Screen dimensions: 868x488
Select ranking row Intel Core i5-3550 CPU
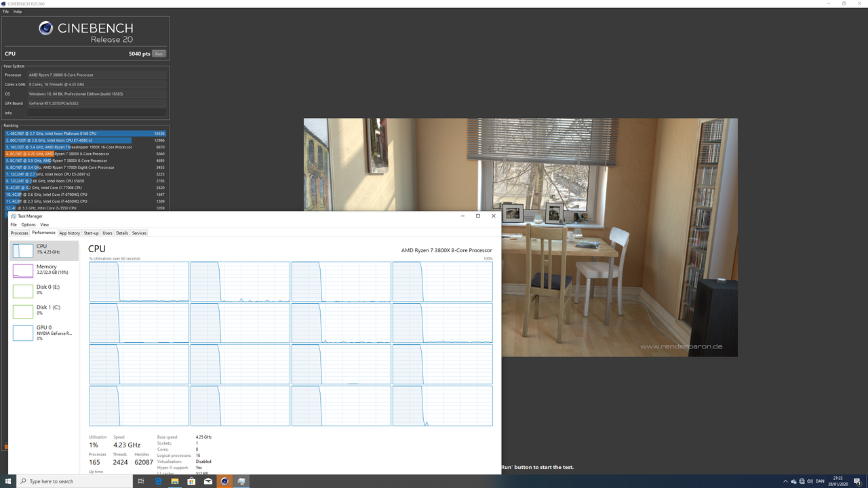pos(85,208)
